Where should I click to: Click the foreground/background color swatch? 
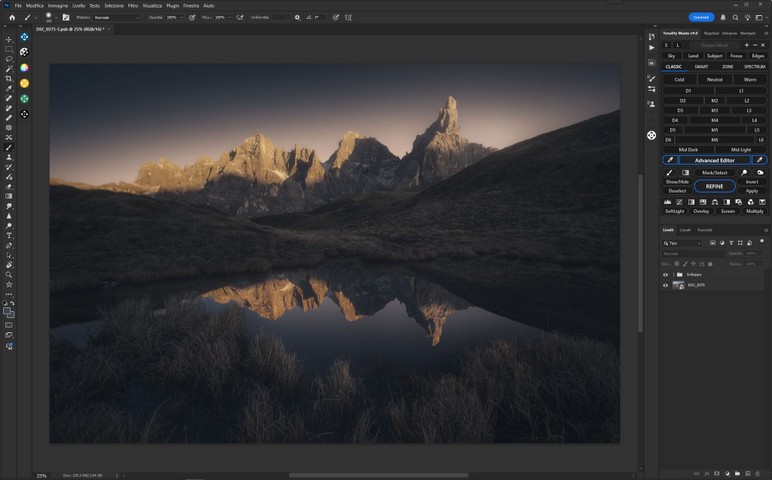[x=9, y=311]
